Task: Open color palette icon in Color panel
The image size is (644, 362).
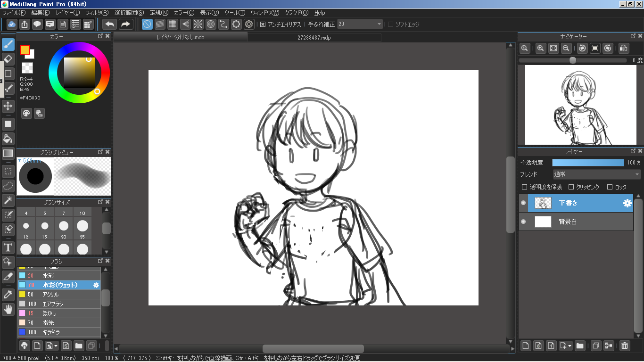Action: click(x=26, y=113)
